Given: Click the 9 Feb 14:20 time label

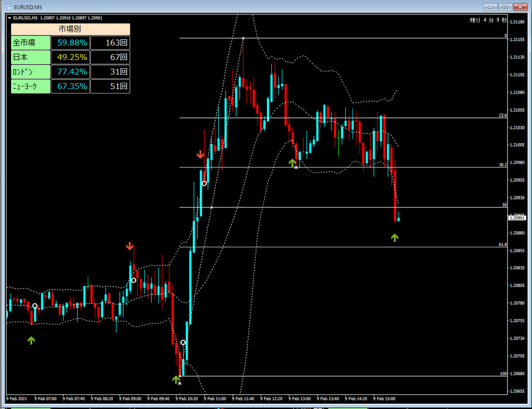Looking at the screenshot, I should point(356,398).
